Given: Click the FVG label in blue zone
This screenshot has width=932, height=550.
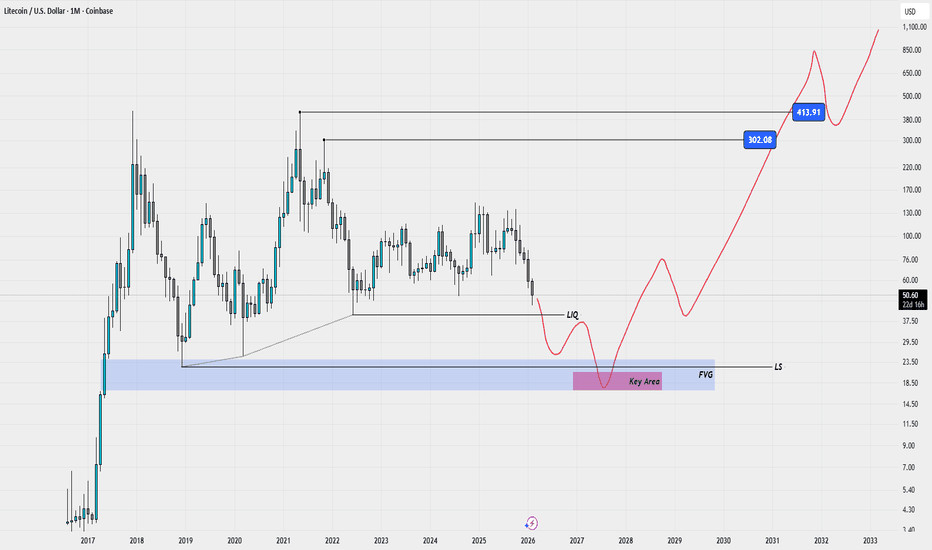Looking at the screenshot, I should point(705,373).
